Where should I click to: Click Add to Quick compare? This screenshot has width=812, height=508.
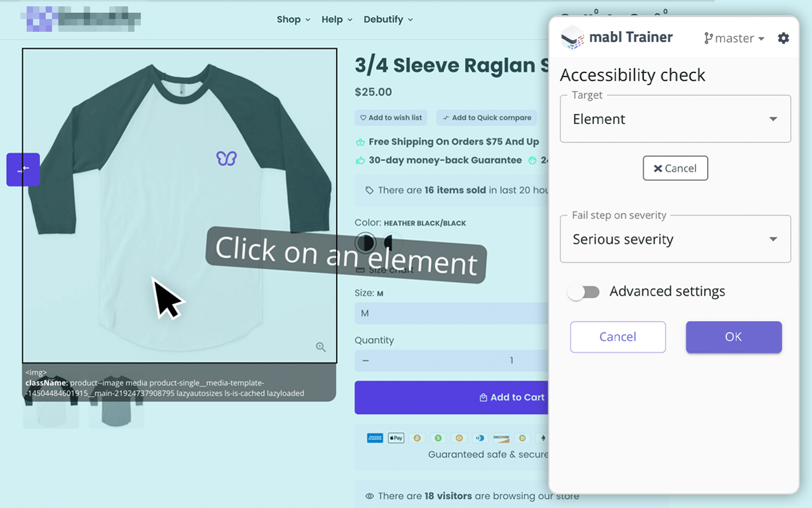487,118
